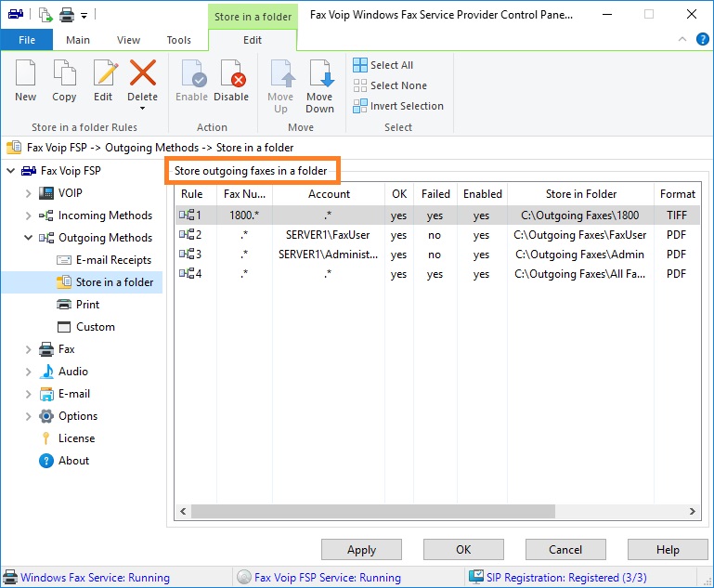Select rule 1 row icon
Screen dimensions: 714x588
pyautogui.click(x=187, y=215)
